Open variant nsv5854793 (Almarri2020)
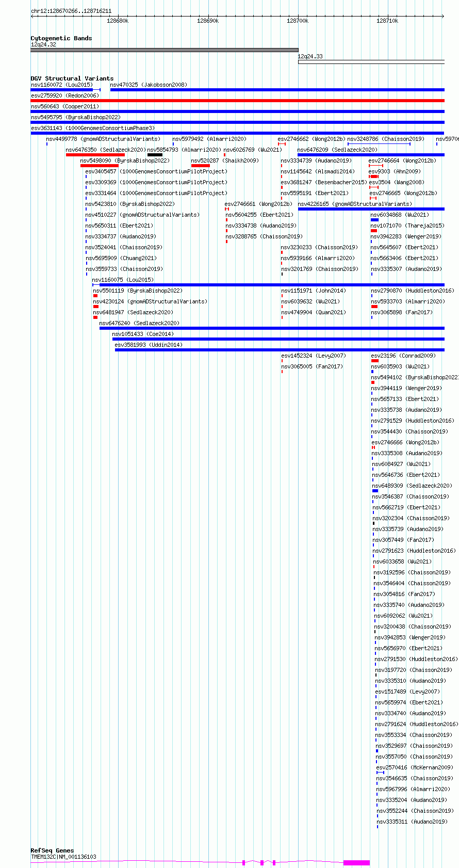 click(184, 150)
